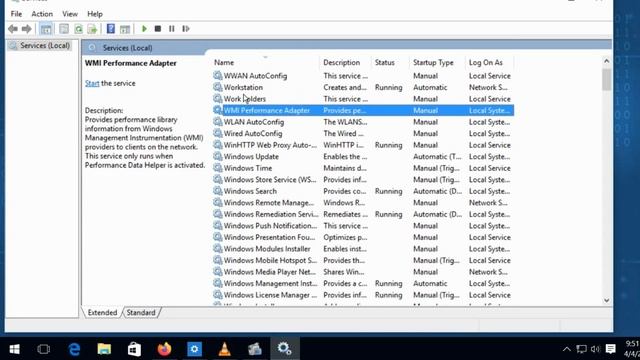Screen dimensions: 640x360
Task: Open the View menu
Action: [70, 14]
